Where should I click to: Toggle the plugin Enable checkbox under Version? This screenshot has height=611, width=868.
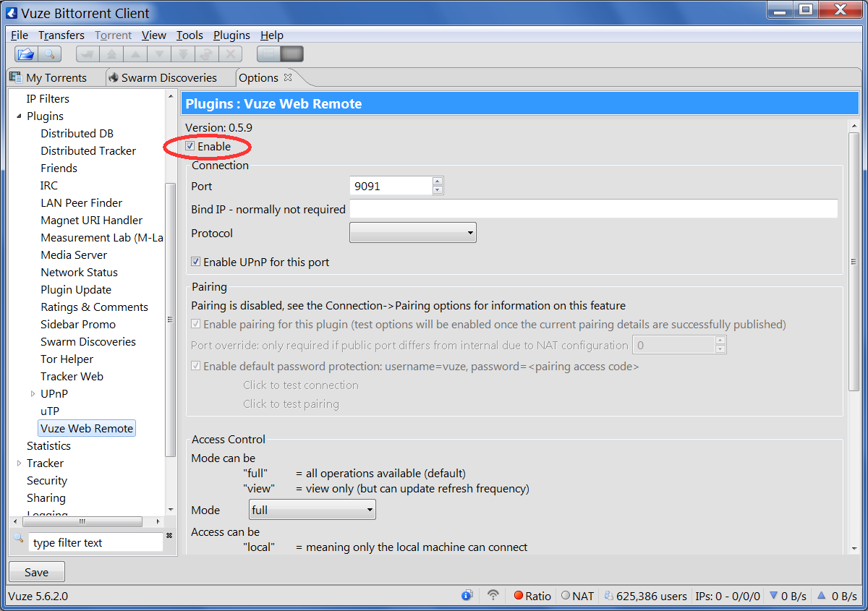pyautogui.click(x=190, y=146)
